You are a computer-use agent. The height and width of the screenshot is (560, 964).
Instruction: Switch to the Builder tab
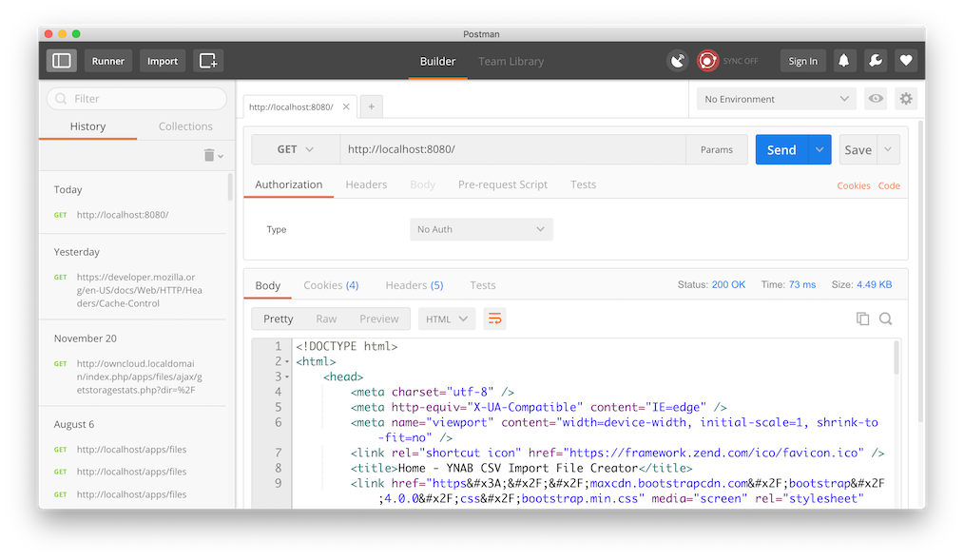pos(437,61)
